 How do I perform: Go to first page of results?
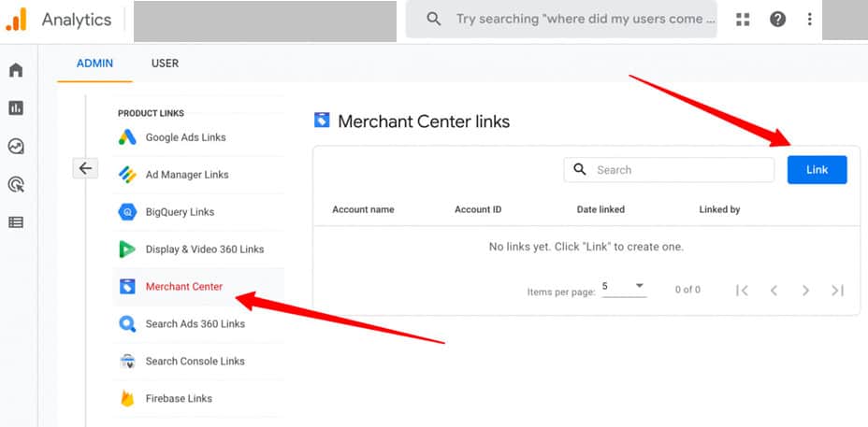click(742, 290)
